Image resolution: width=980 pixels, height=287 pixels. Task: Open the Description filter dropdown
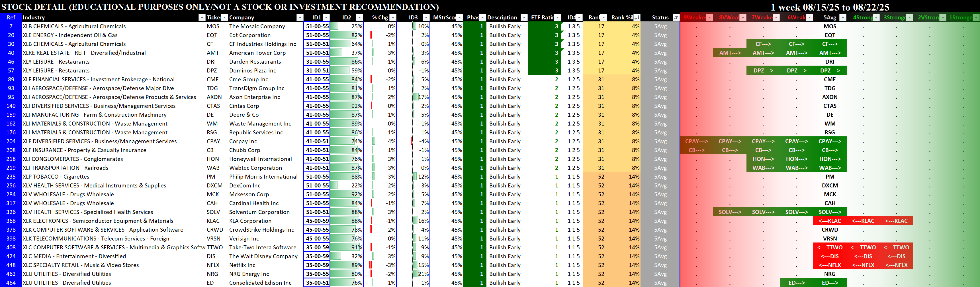pyautogui.click(x=524, y=17)
